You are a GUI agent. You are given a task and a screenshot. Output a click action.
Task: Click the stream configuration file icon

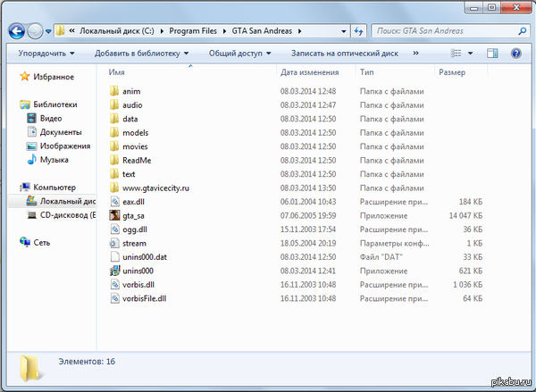(113, 242)
